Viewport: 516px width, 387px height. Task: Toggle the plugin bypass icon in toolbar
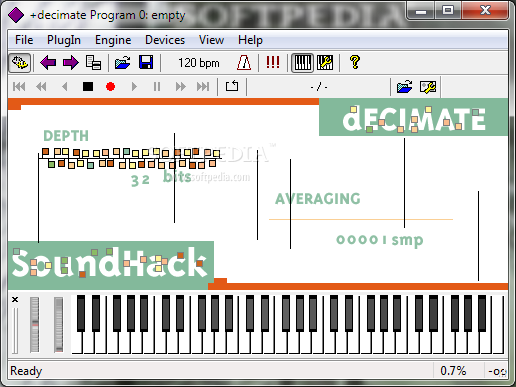click(20, 63)
